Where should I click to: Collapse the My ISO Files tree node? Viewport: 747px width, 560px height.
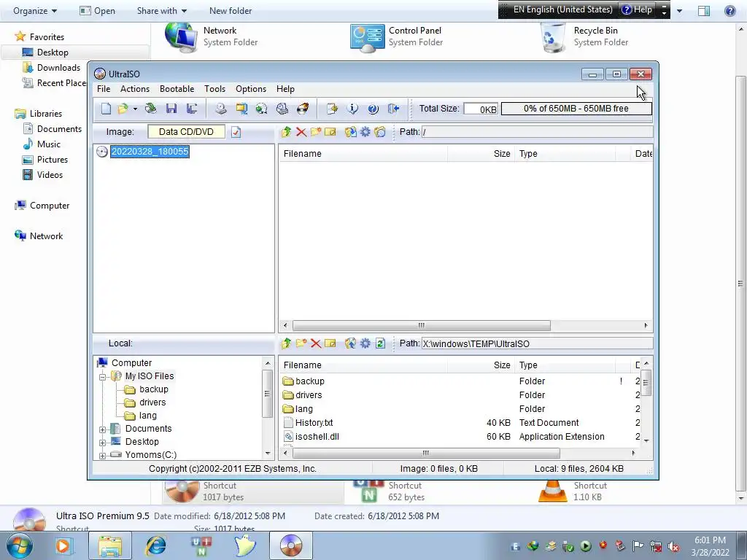coord(102,377)
